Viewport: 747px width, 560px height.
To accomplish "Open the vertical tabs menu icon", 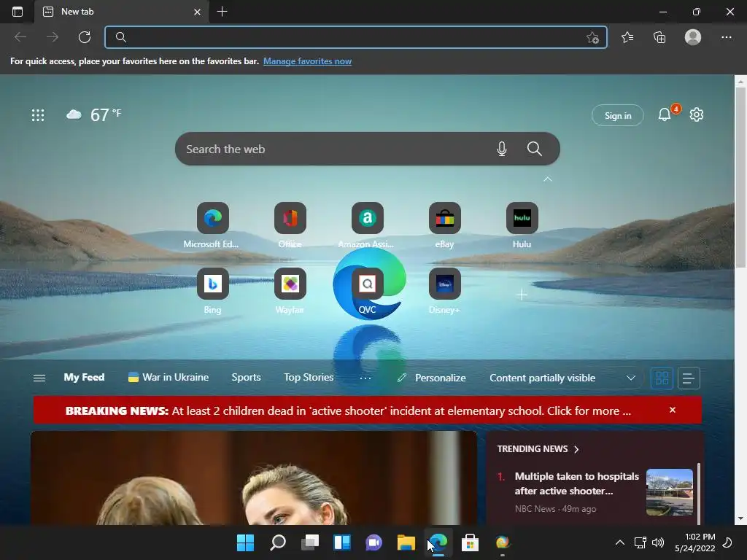I will pyautogui.click(x=18, y=12).
